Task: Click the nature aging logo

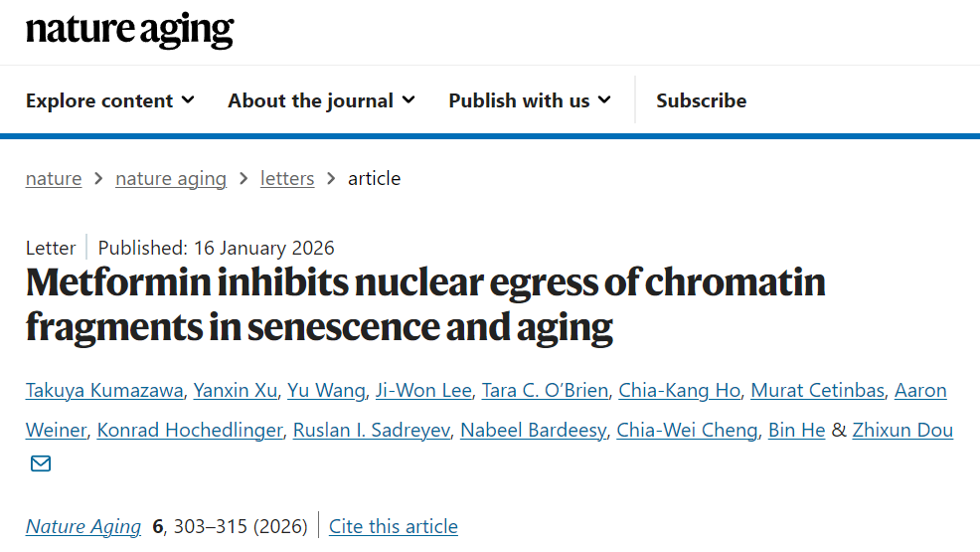Action: click(x=129, y=31)
